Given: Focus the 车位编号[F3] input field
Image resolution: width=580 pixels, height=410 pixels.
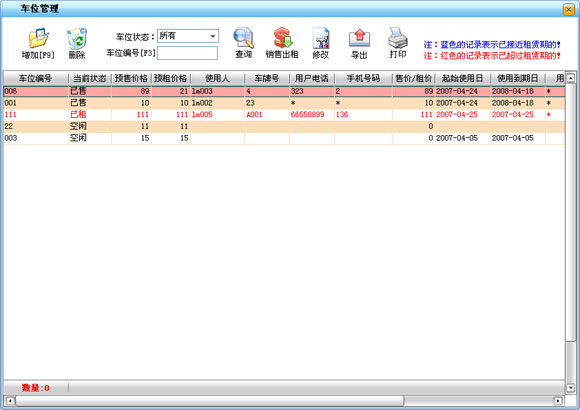Looking at the screenshot, I should tap(188, 53).
